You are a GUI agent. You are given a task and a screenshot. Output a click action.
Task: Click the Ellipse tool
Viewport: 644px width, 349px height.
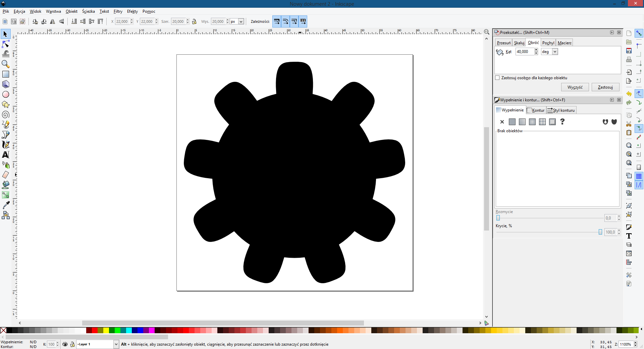6,95
